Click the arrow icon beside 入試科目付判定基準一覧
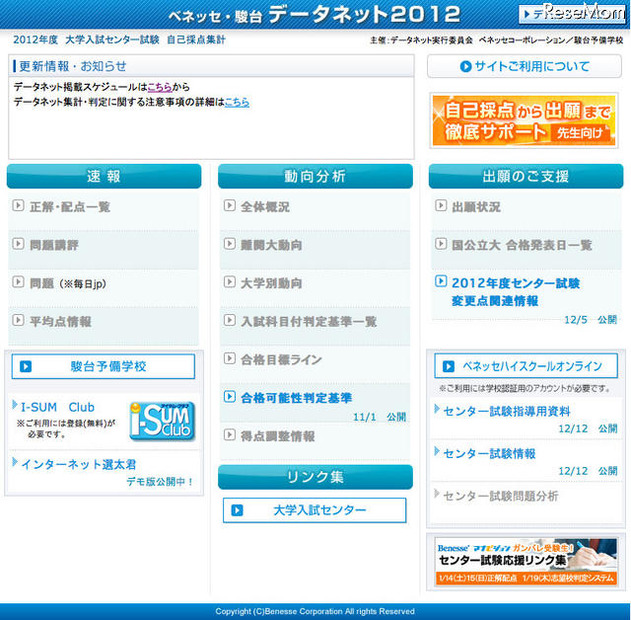The image size is (631, 620). (x=229, y=320)
